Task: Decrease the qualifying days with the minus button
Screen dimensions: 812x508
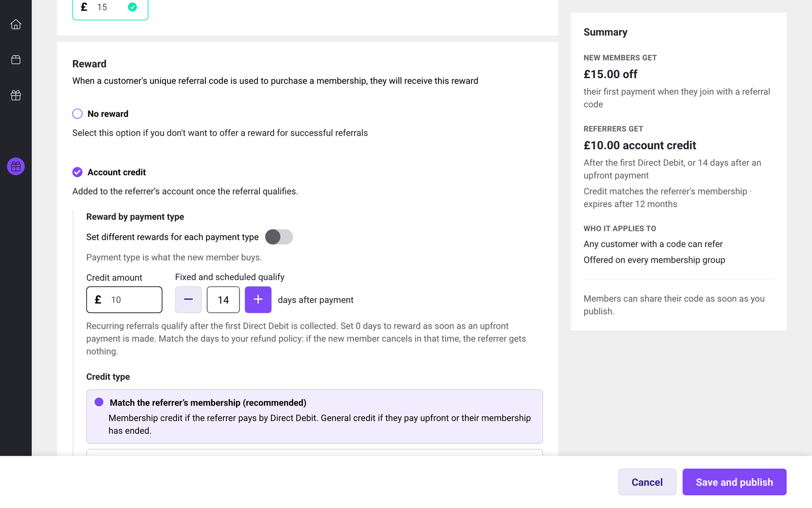Action: pyautogui.click(x=188, y=300)
